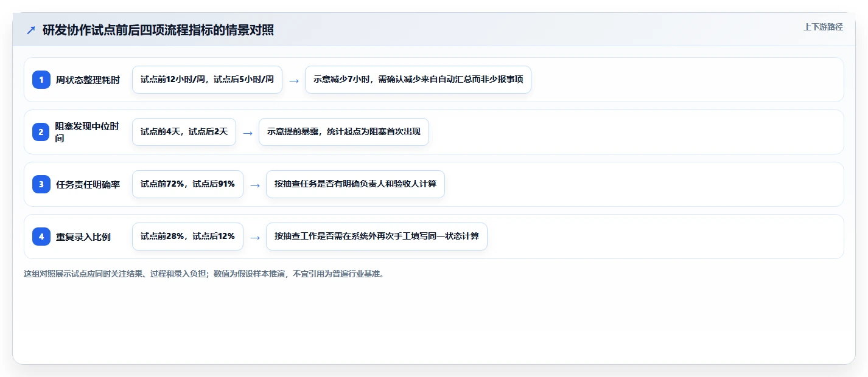Click the 重复录入比例 row label
Image resolution: width=868 pixels, height=377 pixels.
(83, 237)
